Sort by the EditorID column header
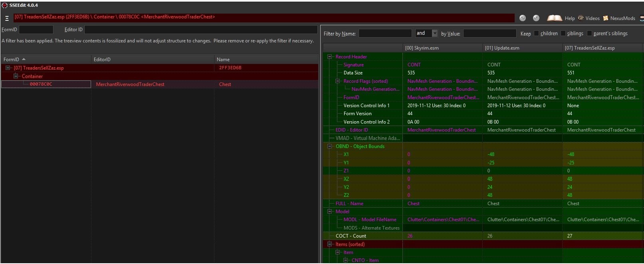The image size is (644, 264). pos(153,59)
